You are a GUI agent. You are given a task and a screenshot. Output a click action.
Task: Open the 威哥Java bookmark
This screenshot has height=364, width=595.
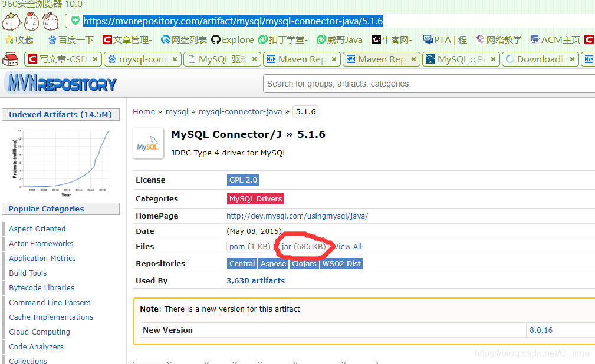click(x=339, y=40)
